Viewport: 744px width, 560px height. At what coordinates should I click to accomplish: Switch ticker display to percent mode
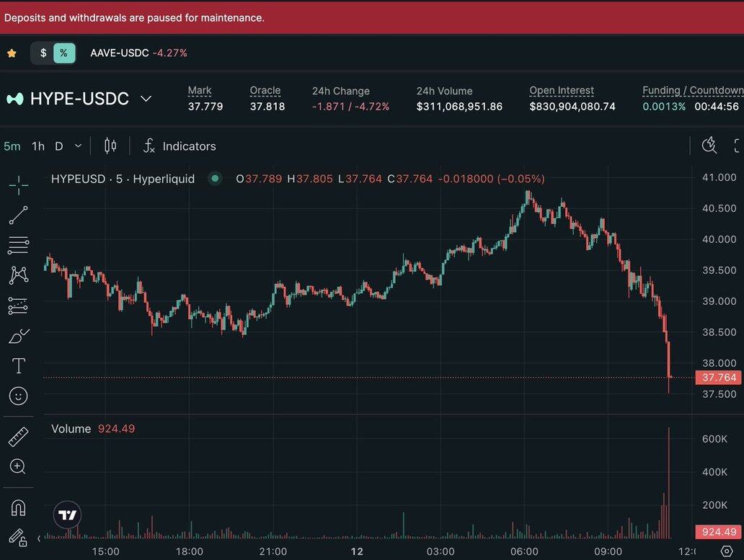63,53
